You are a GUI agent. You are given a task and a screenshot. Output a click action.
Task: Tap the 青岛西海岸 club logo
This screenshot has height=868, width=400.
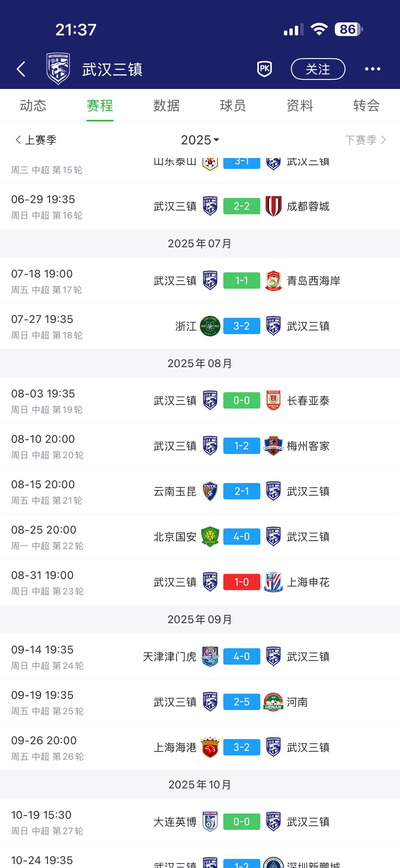[273, 280]
